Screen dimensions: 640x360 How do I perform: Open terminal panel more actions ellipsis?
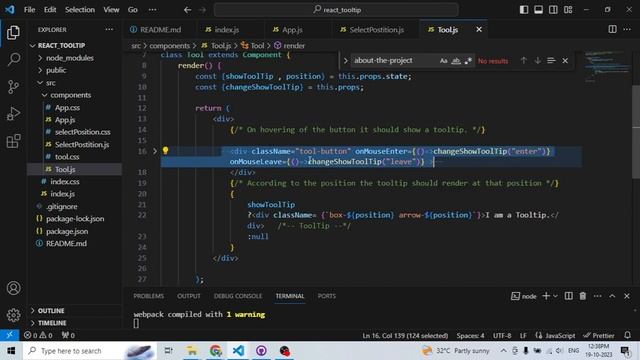pos(597,296)
